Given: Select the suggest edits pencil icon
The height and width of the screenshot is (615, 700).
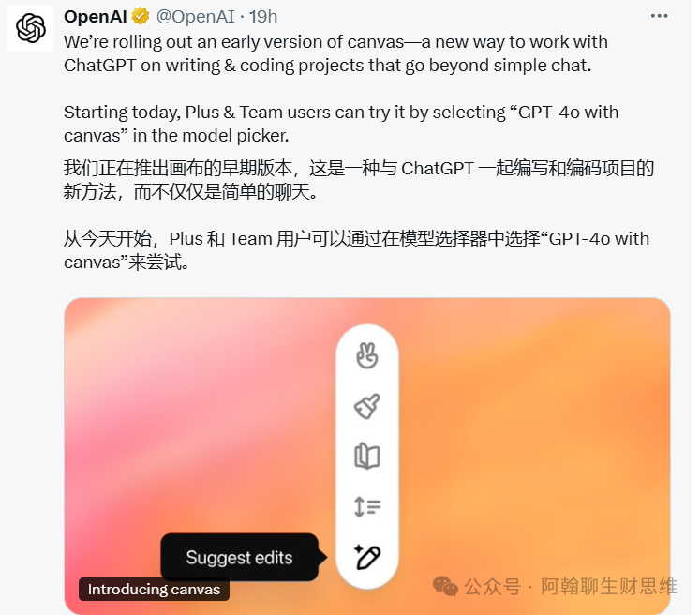Looking at the screenshot, I should click(x=367, y=558).
